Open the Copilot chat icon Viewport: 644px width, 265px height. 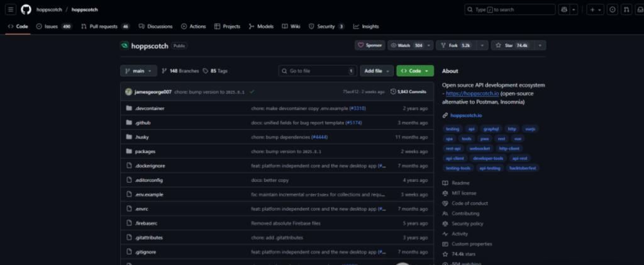click(563, 9)
